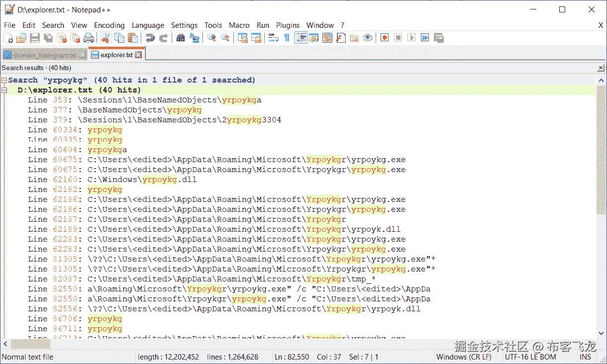Image resolution: width=607 pixels, height=364 pixels.
Task: Toggle the indent guide toolbar button
Action: click(301, 38)
